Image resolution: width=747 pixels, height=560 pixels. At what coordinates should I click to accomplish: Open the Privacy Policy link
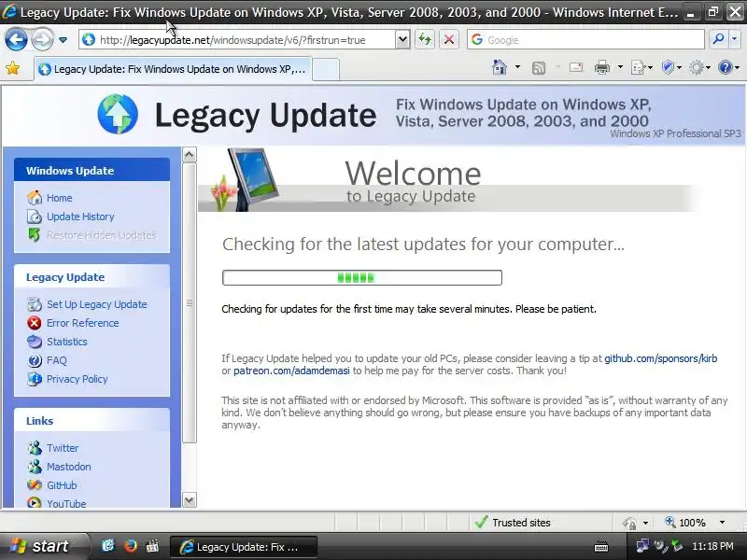pyautogui.click(x=78, y=379)
